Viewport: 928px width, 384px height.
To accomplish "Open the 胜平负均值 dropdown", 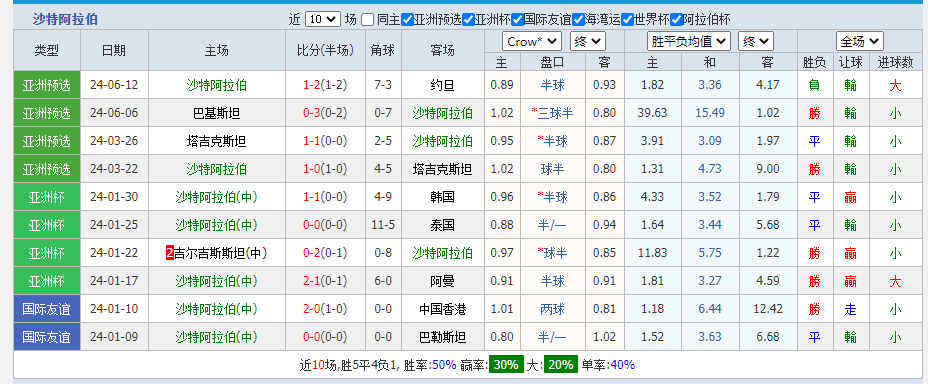I will pos(689,41).
